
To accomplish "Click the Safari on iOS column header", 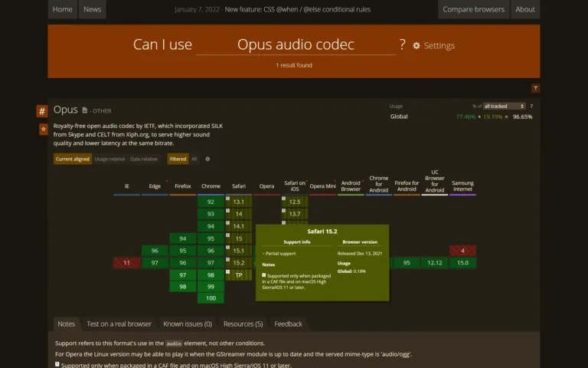I will 295,186.
